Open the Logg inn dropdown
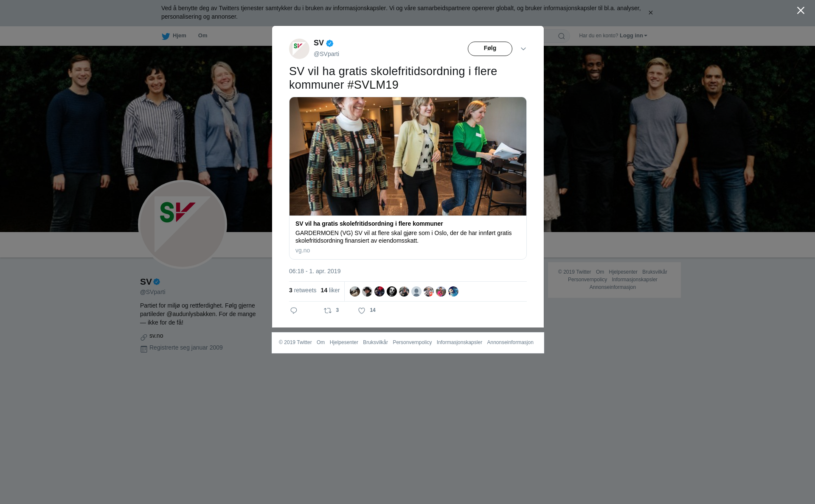Screen dimensions: 815x504 coord(633,36)
